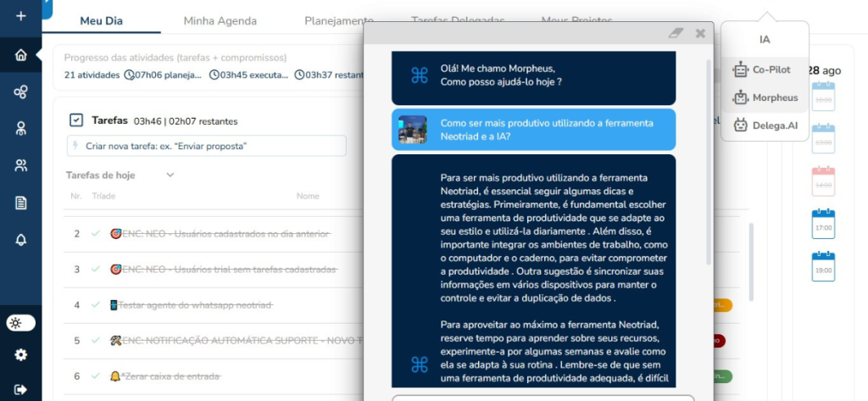
Task: Switch to the Minha Agenda tab
Action: click(x=220, y=20)
